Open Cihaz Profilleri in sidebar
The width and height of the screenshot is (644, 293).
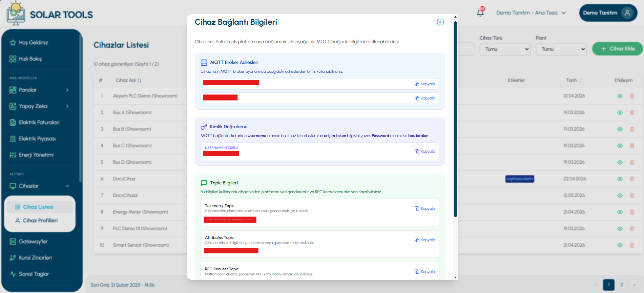pos(40,221)
